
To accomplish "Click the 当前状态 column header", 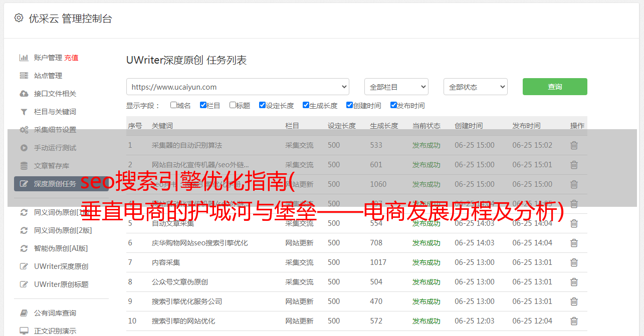I will point(426,126).
